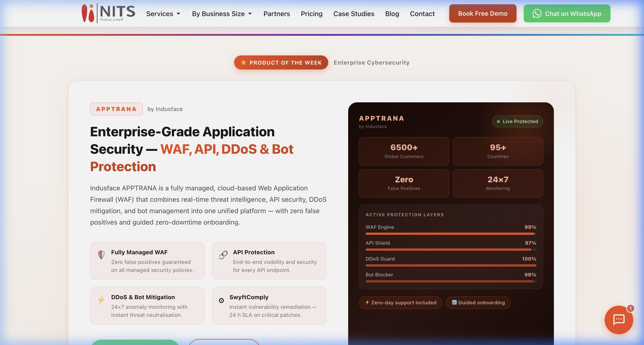This screenshot has width=644, height=345.
Task: Click the DDoS Guard progress bar
Action: point(451,265)
